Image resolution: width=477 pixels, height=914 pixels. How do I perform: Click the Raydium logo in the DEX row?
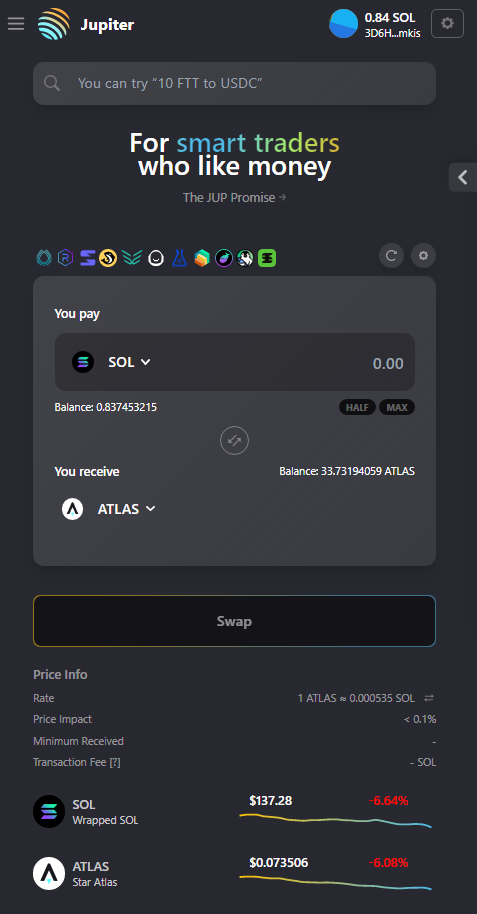point(65,257)
